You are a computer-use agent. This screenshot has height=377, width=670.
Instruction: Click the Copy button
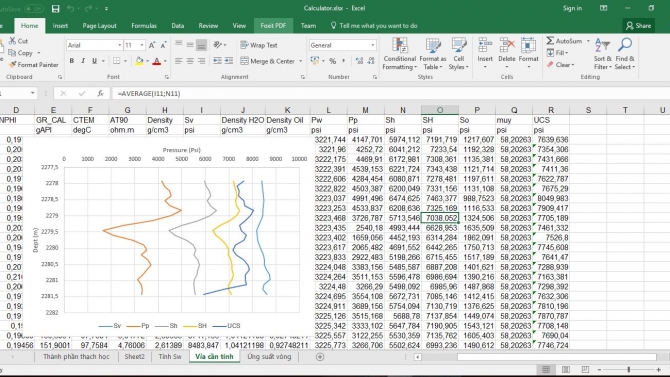tap(21, 53)
